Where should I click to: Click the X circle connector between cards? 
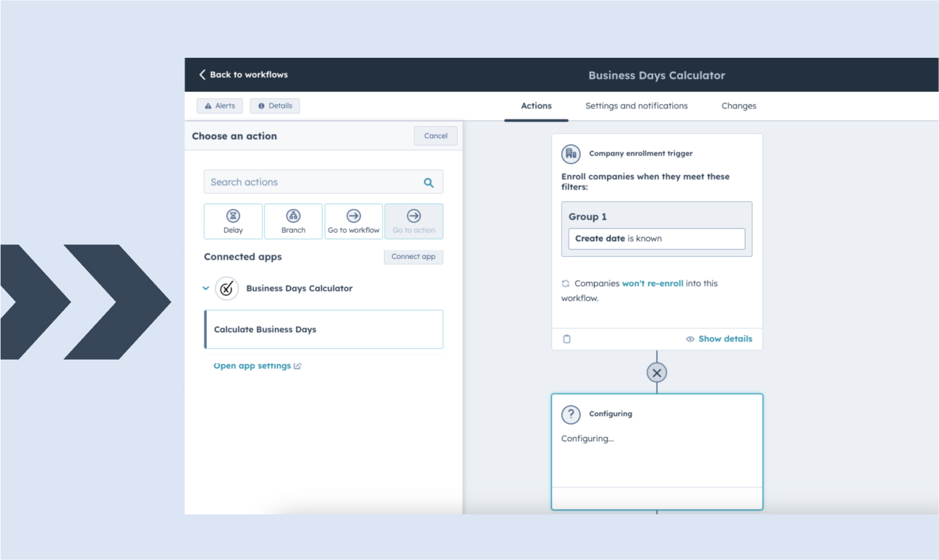pos(656,373)
